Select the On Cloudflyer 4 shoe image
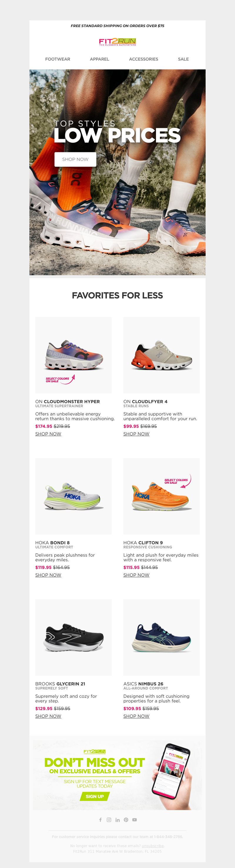The height and width of the screenshot is (868, 235). tap(162, 355)
